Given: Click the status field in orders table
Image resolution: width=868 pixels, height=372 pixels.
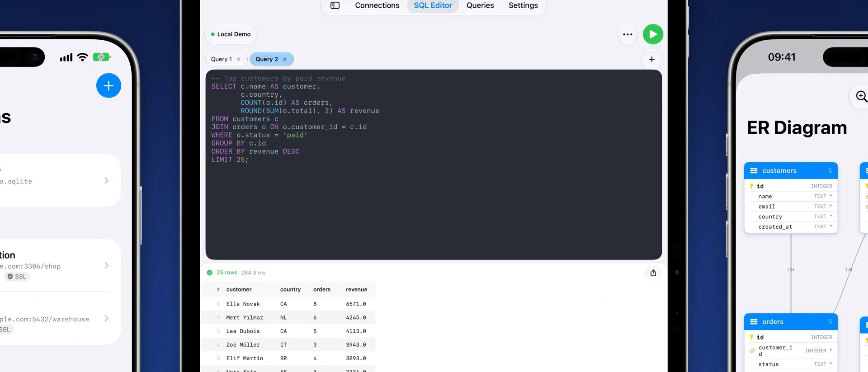Looking at the screenshot, I should coord(791,364).
